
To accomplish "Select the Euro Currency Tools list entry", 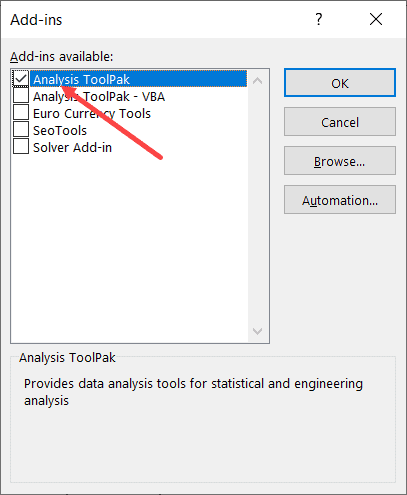I will [92, 113].
